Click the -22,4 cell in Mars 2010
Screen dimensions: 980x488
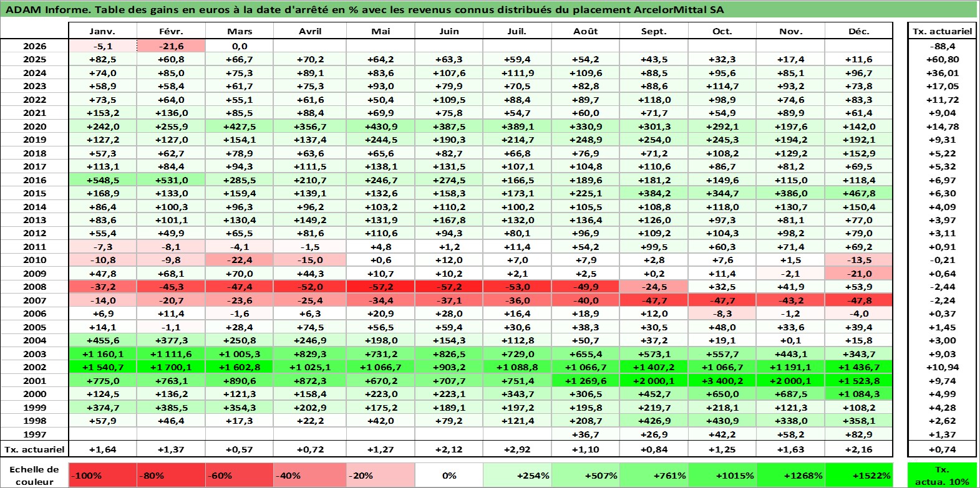(x=240, y=260)
